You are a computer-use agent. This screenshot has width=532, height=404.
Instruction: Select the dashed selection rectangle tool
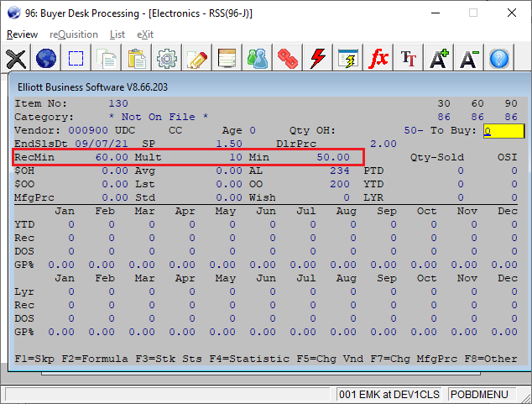point(76,59)
